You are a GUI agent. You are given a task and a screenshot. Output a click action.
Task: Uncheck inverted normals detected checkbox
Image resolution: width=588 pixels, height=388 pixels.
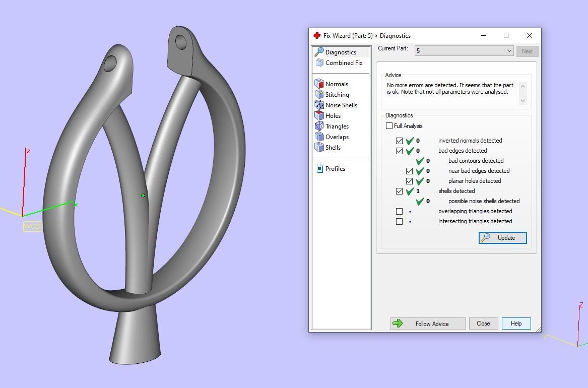point(400,141)
